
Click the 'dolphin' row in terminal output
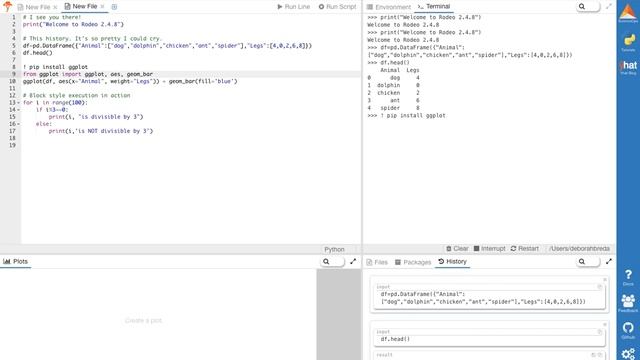click(393, 85)
